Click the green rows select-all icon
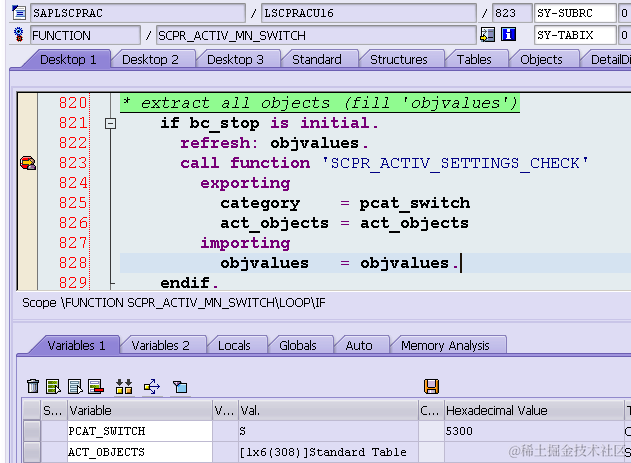Image resolution: width=631 pixels, height=463 pixels. click(x=53, y=386)
